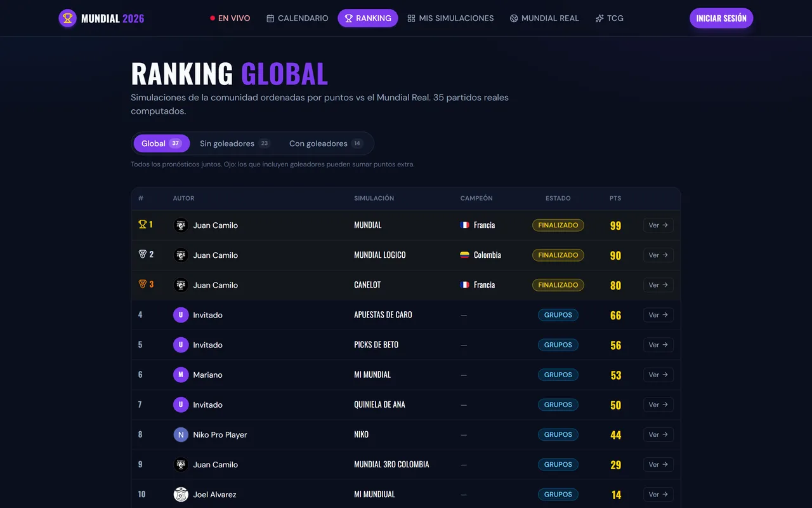
Task: Click the champion name Colombia
Action: 487,255
